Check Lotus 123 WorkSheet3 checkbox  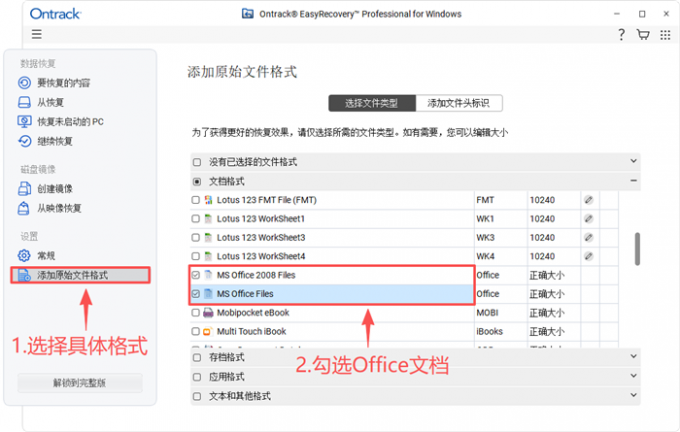(x=196, y=237)
